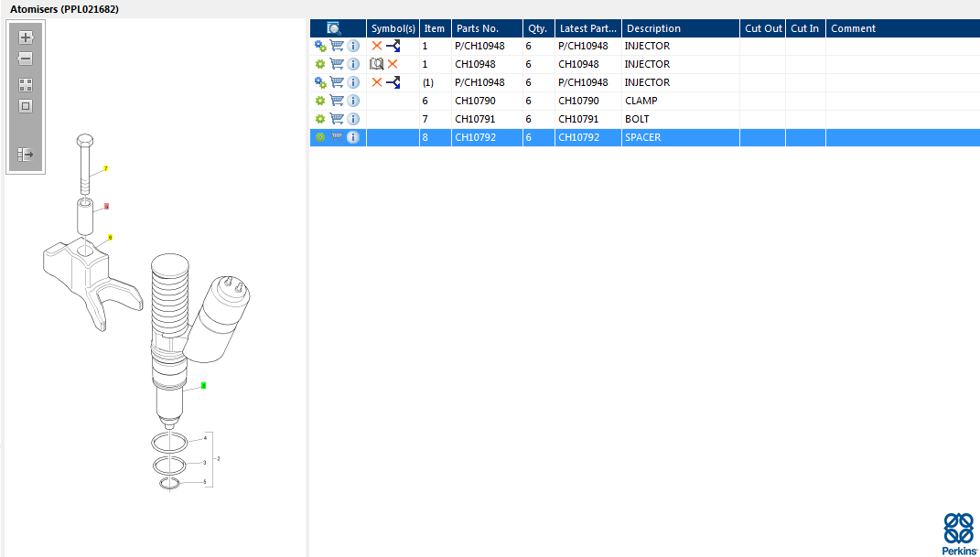Click the four-squares view icon in diagram toolbar
The width and height of the screenshot is (980, 557).
[26, 85]
